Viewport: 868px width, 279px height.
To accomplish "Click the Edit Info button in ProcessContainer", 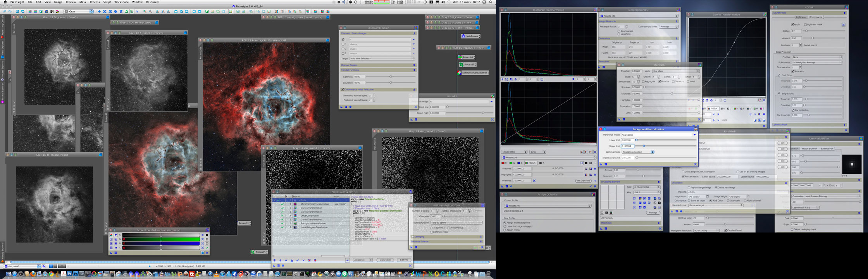I will [404, 260].
